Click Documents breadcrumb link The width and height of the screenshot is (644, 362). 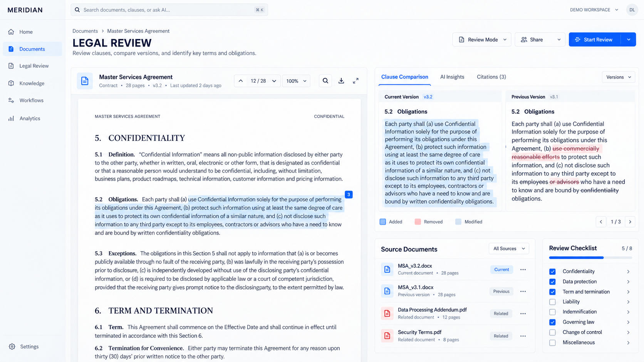point(85,31)
